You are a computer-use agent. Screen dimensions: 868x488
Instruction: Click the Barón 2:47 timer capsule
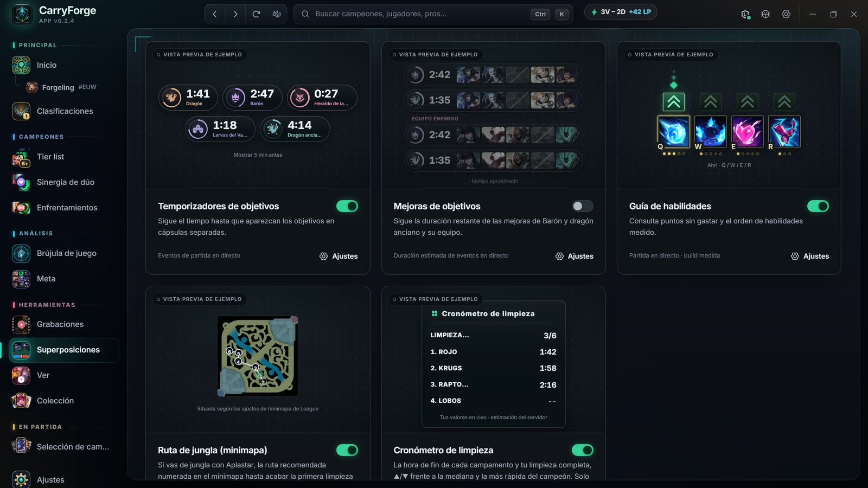tap(252, 98)
